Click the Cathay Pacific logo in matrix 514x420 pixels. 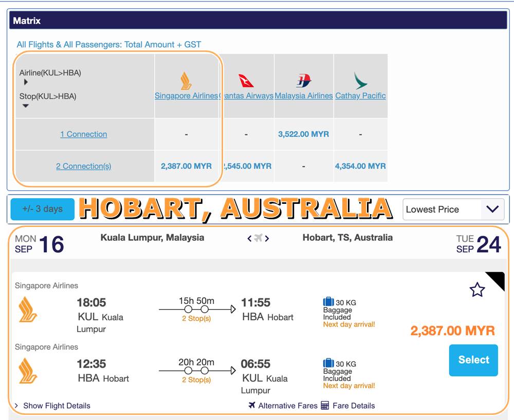(360, 81)
